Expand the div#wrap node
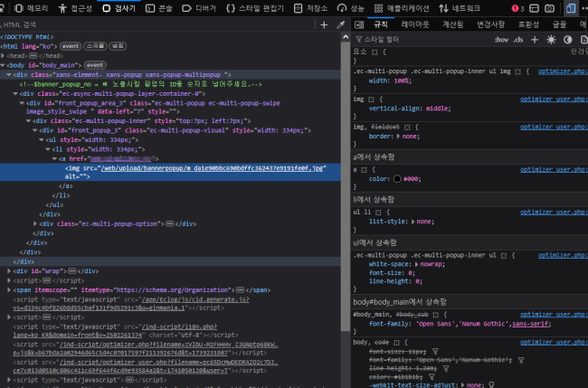588x388 pixels. tap(9, 271)
